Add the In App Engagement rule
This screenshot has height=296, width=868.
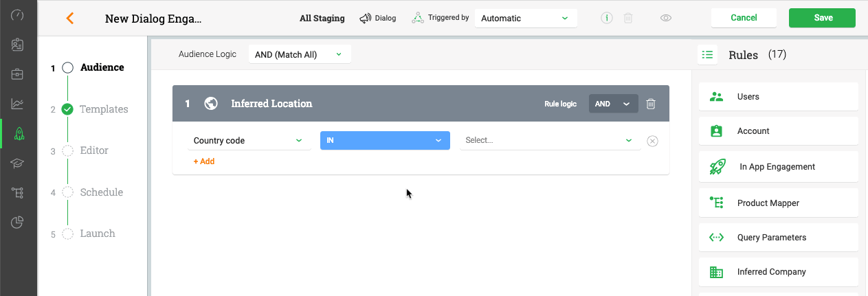tap(779, 167)
